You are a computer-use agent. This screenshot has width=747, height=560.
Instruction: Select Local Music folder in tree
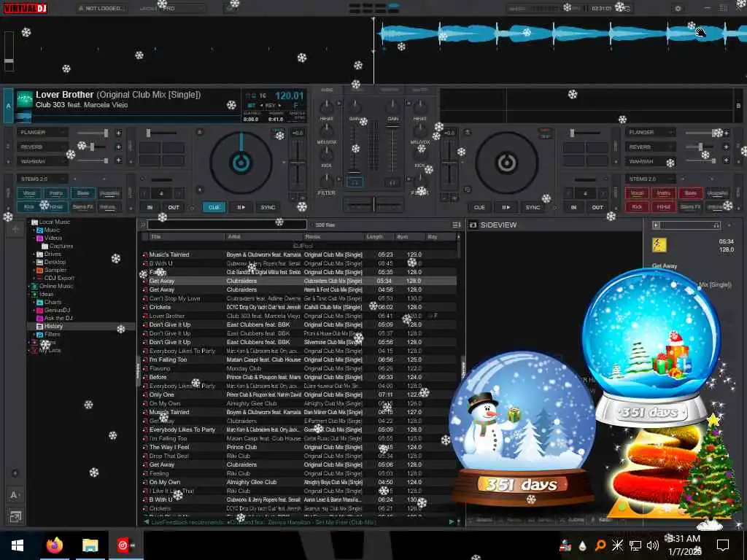[x=54, y=222]
